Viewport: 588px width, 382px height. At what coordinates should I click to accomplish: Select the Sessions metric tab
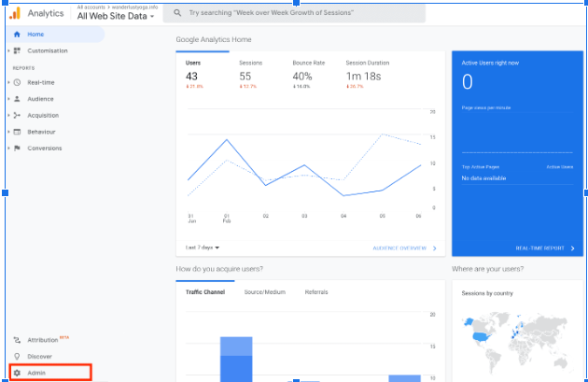(x=251, y=68)
